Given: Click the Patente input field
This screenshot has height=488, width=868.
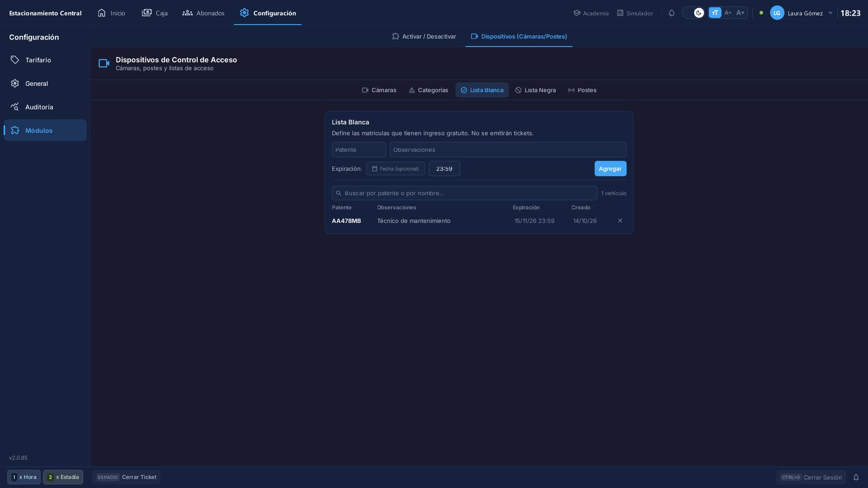Looking at the screenshot, I should click(359, 150).
